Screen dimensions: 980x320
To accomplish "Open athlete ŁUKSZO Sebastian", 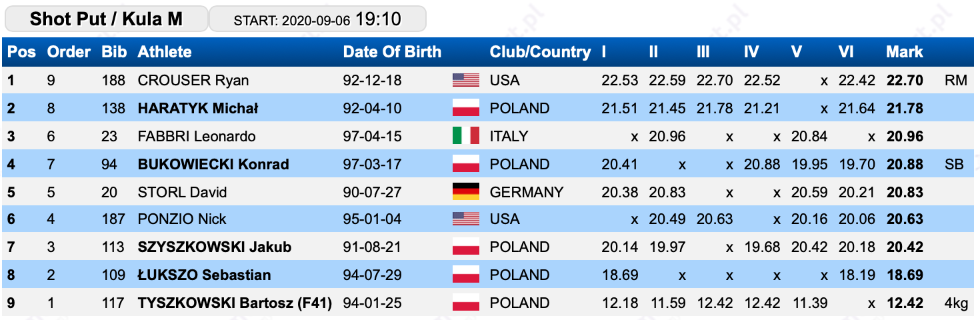I will click(x=204, y=275).
